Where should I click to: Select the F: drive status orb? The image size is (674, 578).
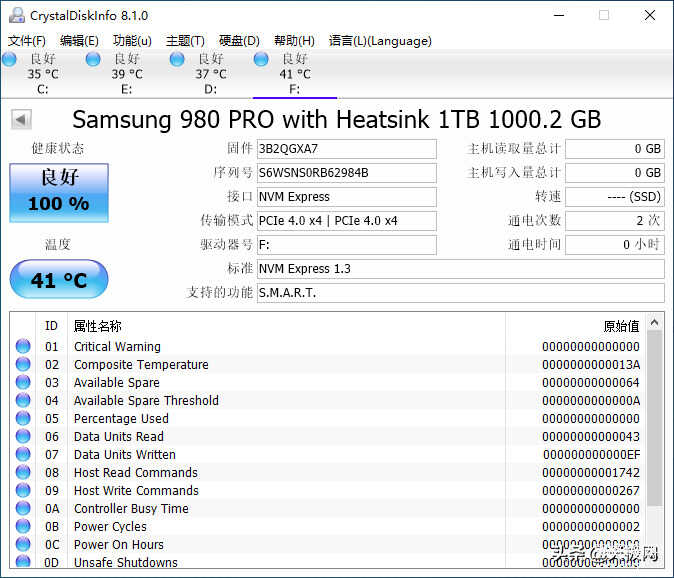(x=261, y=60)
